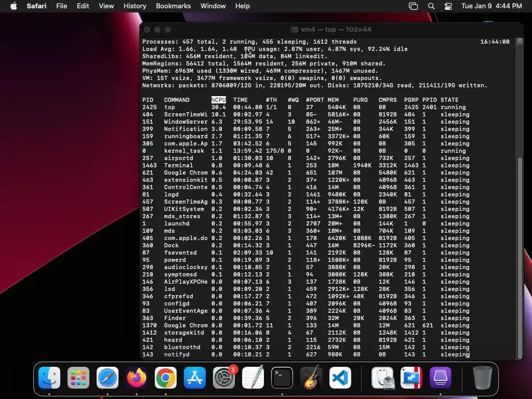Click the 'mds_stores' process name
The height and width of the screenshot is (399, 532).
[x=182, y=216]
